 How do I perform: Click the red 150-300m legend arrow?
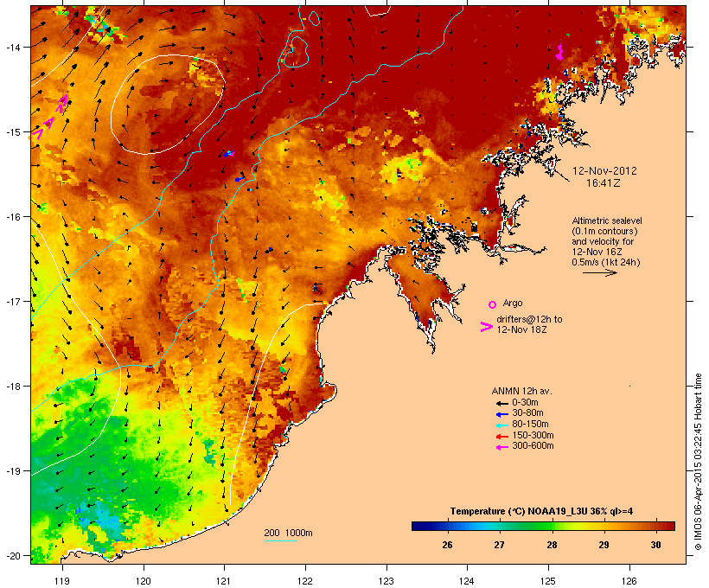pos(501,437)
